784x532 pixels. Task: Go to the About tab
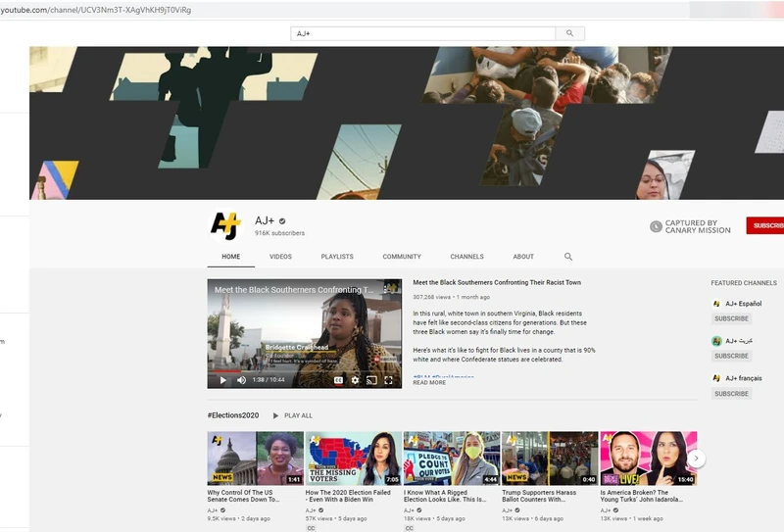pyautogui.click(x=523, y=257)
